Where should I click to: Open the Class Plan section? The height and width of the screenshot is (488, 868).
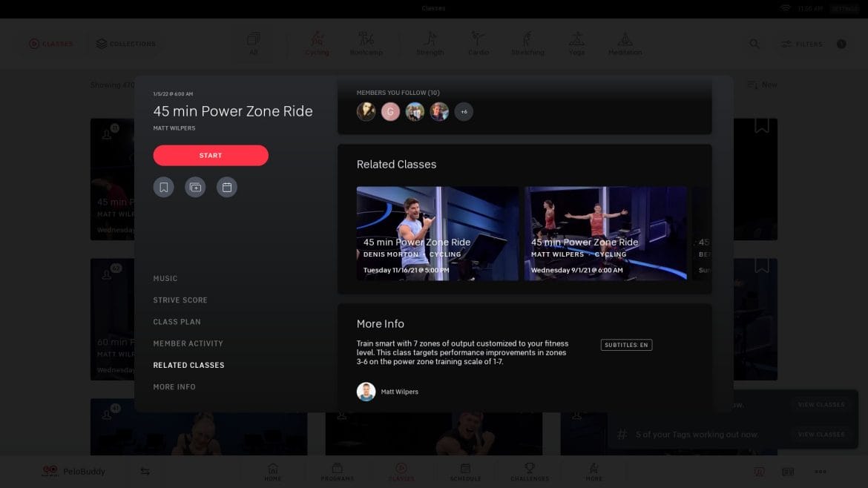click(x=177, y=321)
